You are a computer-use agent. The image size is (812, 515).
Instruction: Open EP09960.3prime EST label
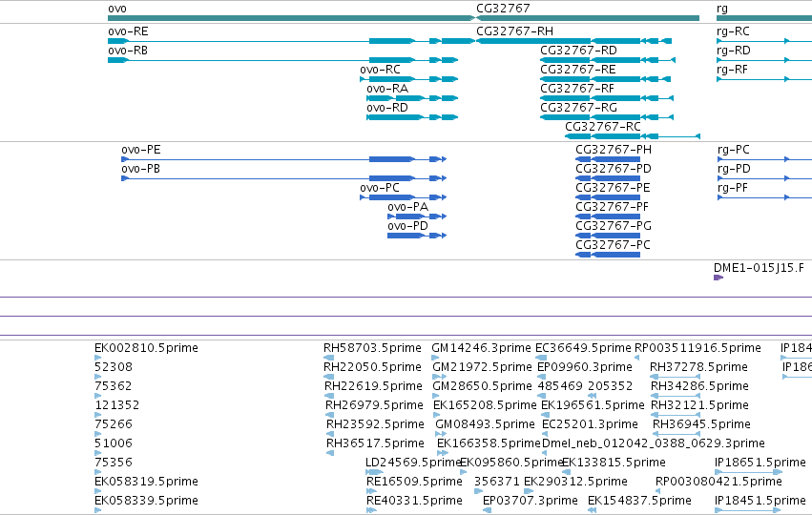coord(585,367)
